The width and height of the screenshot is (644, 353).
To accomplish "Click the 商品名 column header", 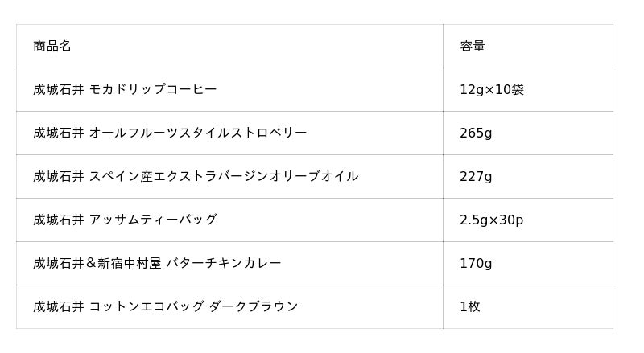I will pos(52,47).
